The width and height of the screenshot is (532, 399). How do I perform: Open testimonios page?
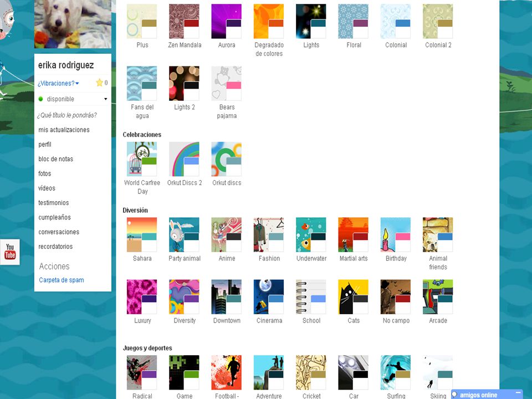pyautogui.click(x=54, y=203)
